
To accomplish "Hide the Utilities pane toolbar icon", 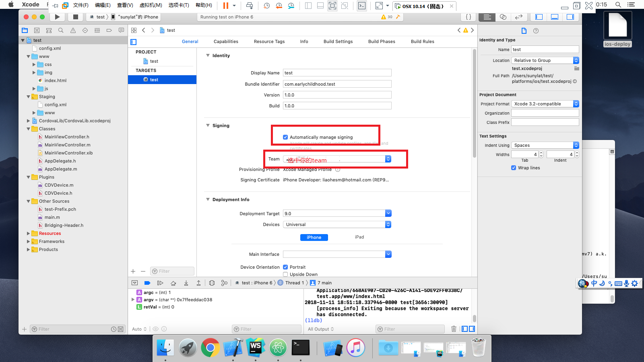I will [x=570, y=17].
